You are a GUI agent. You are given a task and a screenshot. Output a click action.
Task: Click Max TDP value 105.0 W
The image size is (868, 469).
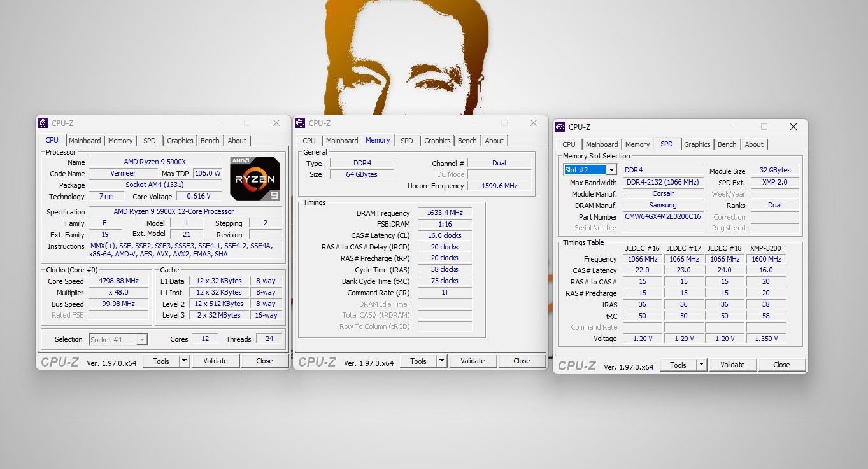tap(208, 173)
